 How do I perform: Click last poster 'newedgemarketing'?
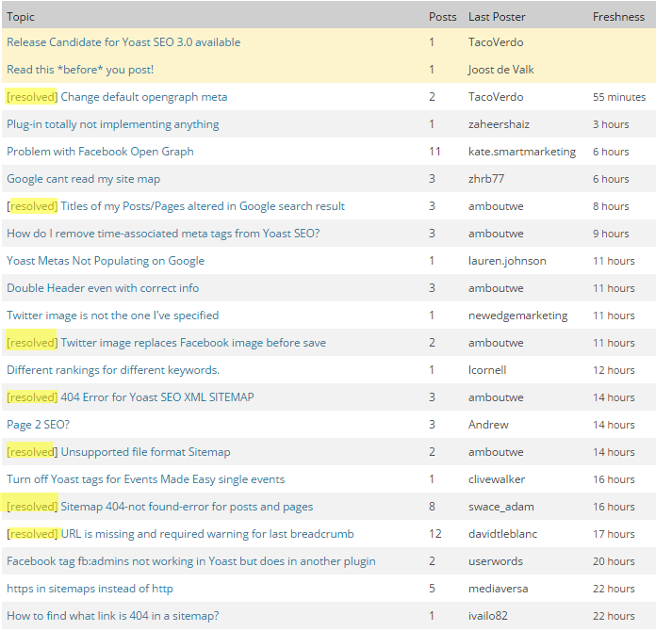(518, 315)
